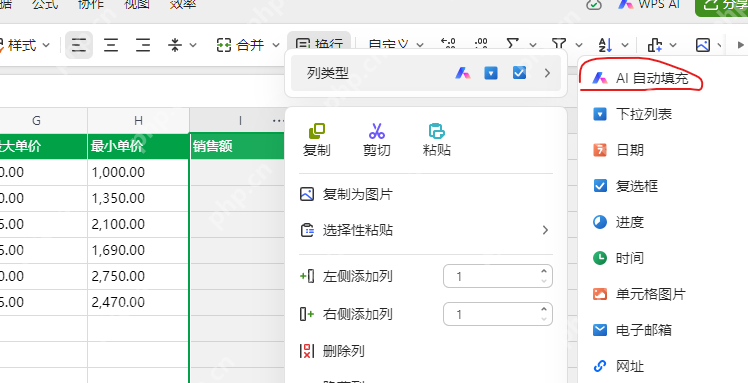
Task: Center align text in toolbar
Action: point(111,45)
